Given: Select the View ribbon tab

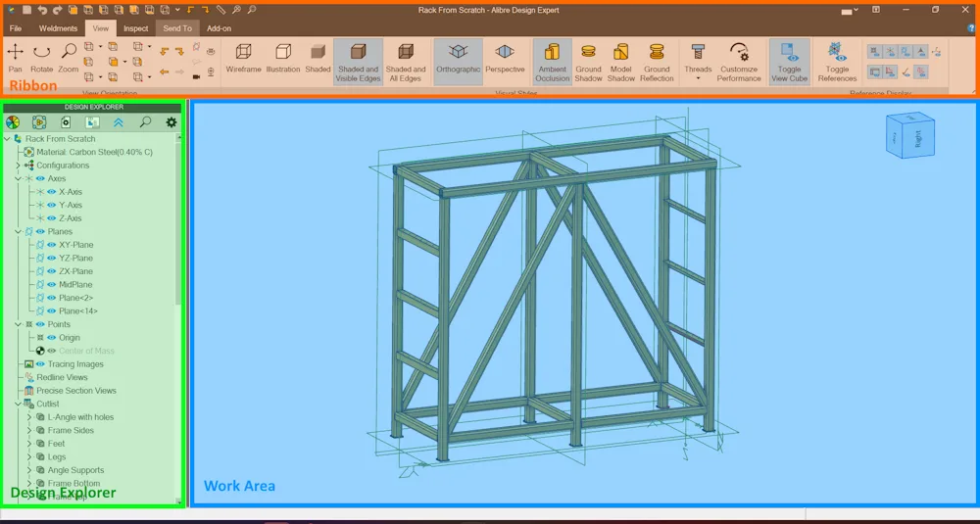Looking at the screenshot, I should [101, 28].
